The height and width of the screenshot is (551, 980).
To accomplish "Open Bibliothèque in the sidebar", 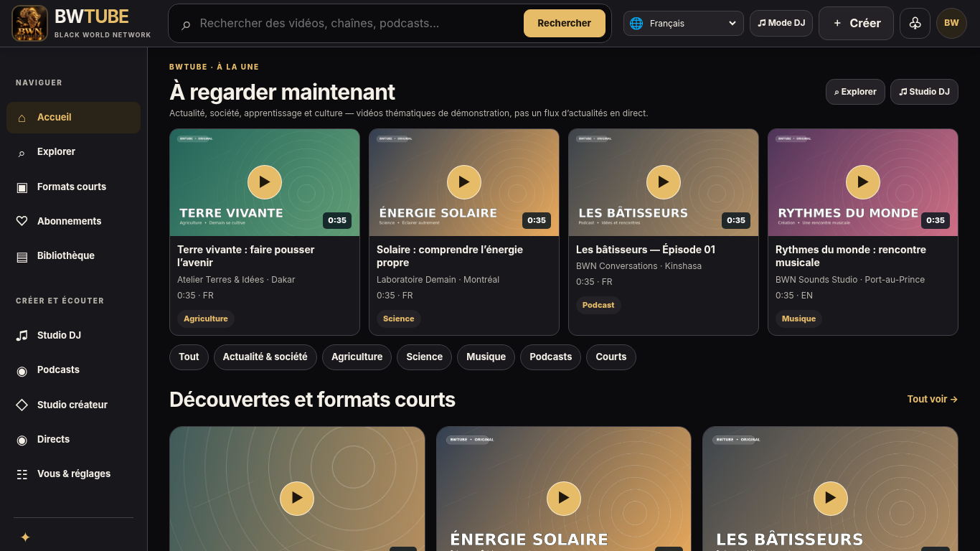I will pos(73,255).
